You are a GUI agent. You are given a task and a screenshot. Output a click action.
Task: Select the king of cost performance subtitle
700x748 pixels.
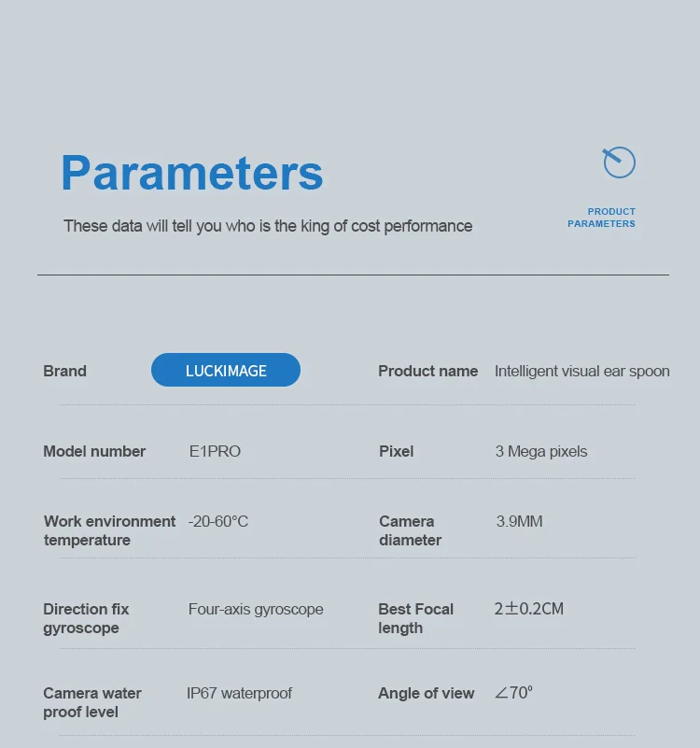point(268,226)
